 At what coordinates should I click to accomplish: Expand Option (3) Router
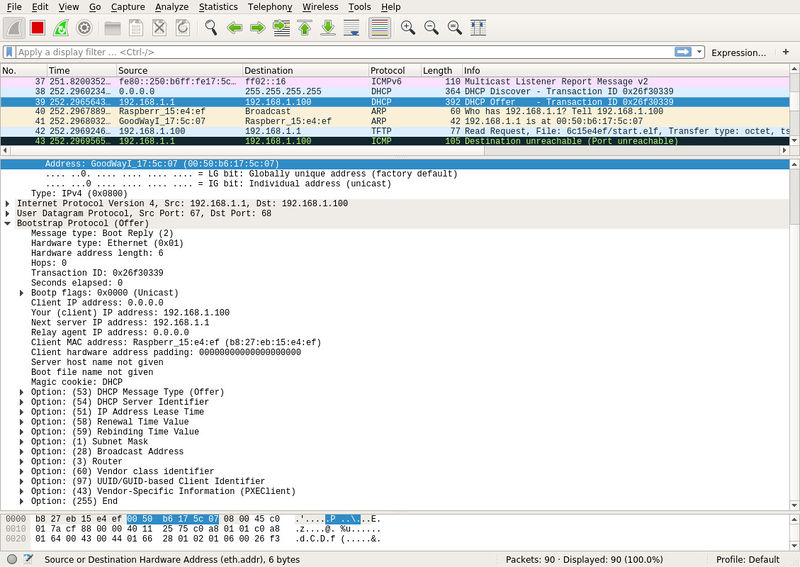21,461
